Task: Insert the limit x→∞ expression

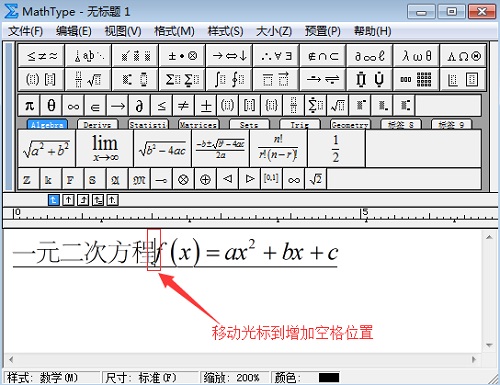Action: click(x=105, y=149)
